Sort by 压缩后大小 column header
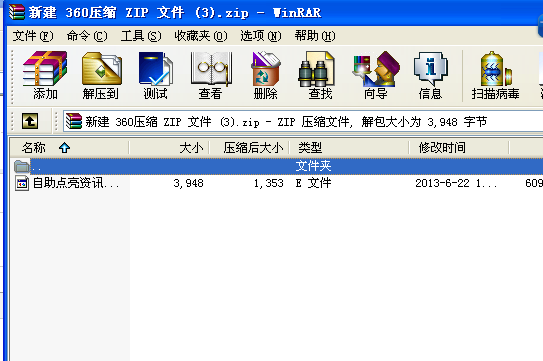Screen dimensions: 543x361 coord(249,148)
